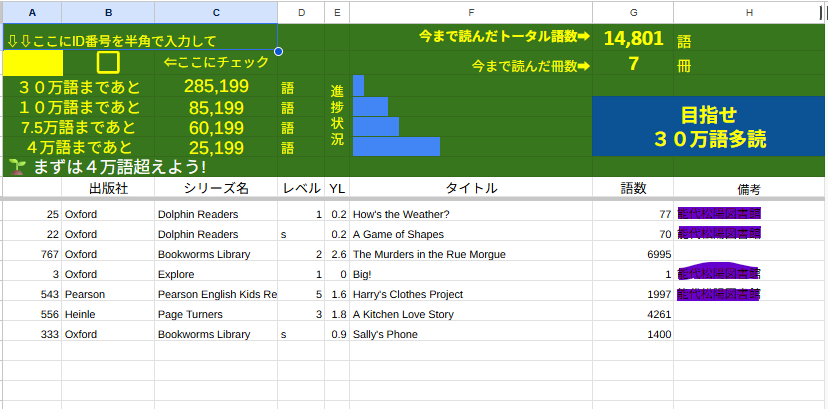
Task: Tick the checkbox next to ここにチェック
Action: tap(108, 62)
